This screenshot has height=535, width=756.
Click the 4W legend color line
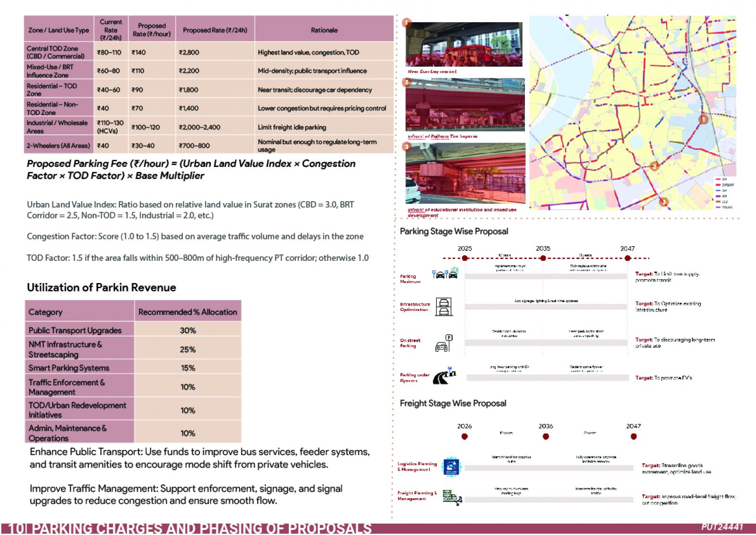click(x=718, y=196)
